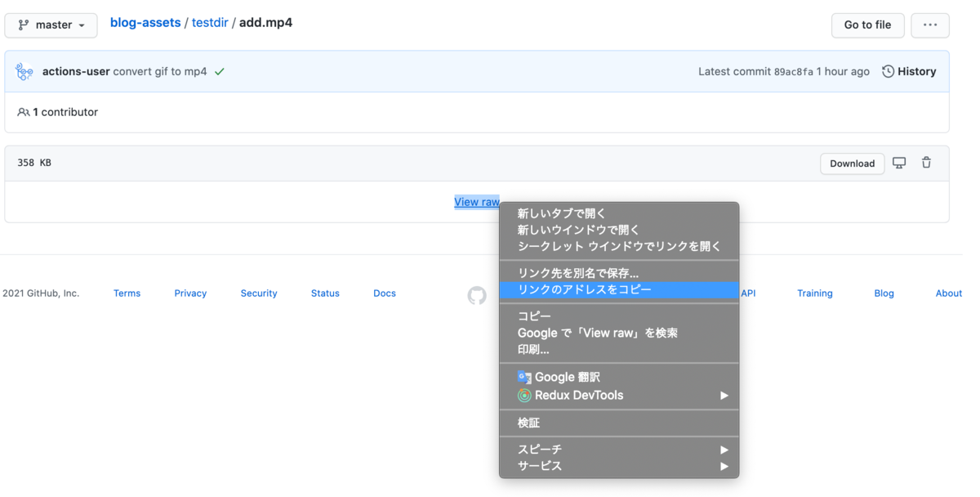View the file History
The width and height of the screenshot is (980, 497).
909,72
